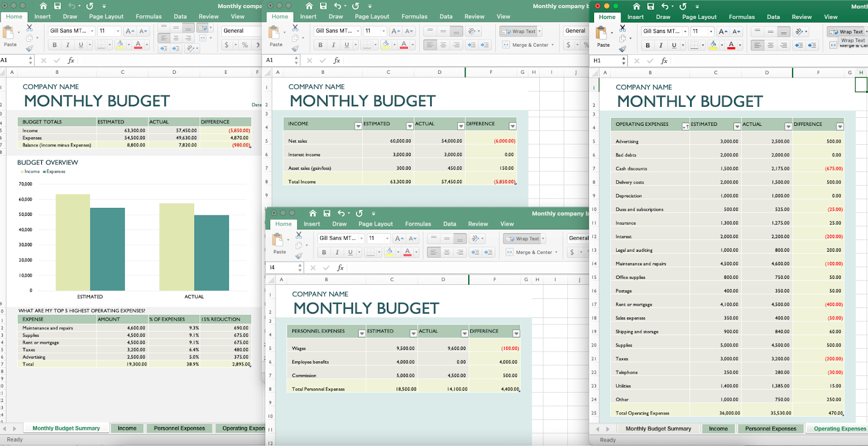Apply yellow fill color in Personnel Expenses window
The image size is (868, 446).
point(390,252)
